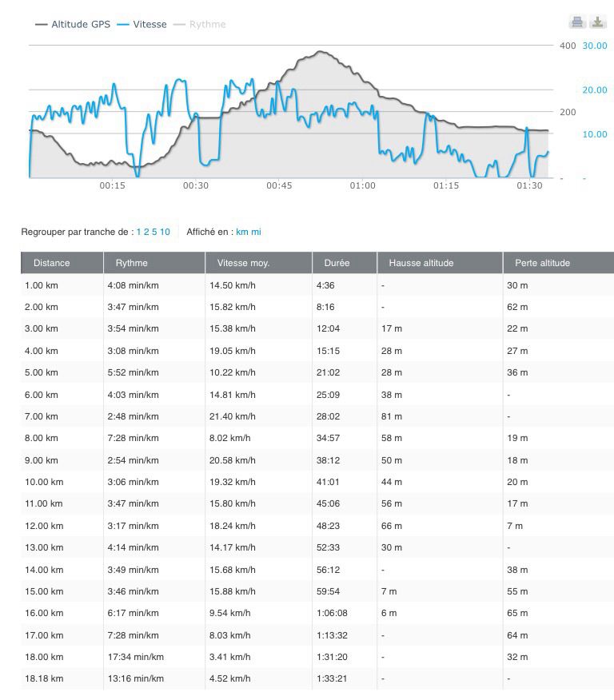Toggle the Altitude GPS series in legend
This screenshot has height=700, width=614.
pyautogui.click(x=74, y=25)
